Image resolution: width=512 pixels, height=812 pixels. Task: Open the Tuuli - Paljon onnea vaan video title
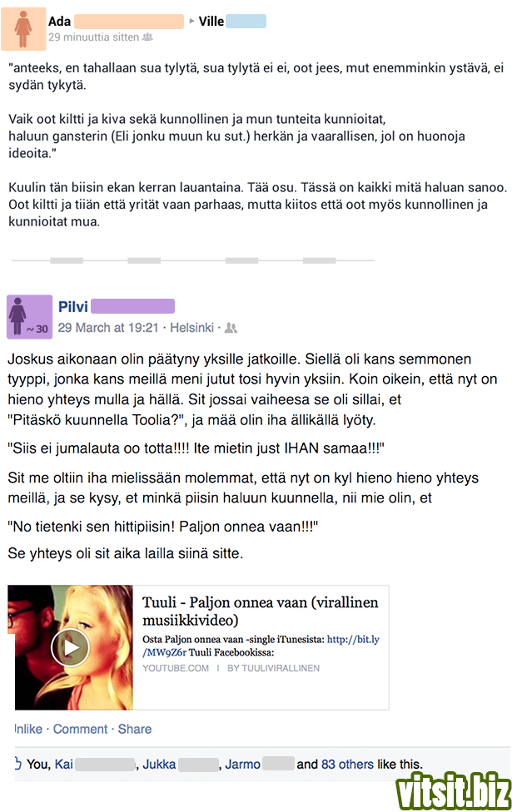[x=260, y=611]
